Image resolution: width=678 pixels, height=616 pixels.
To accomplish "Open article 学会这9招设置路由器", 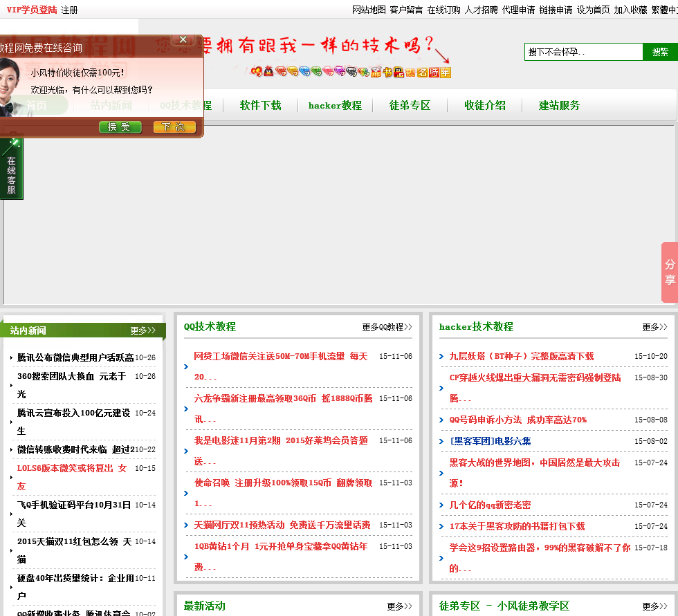I will click(x=540, y=558).
